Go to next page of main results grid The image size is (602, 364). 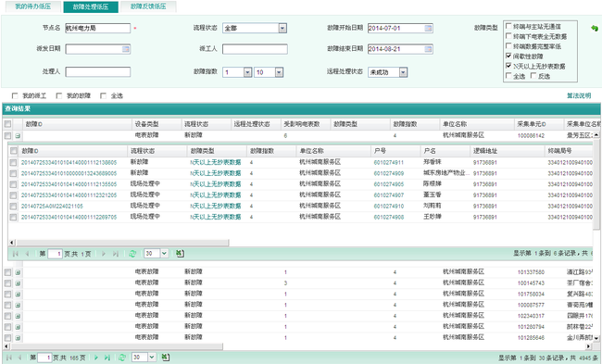(x=96, y=358)
